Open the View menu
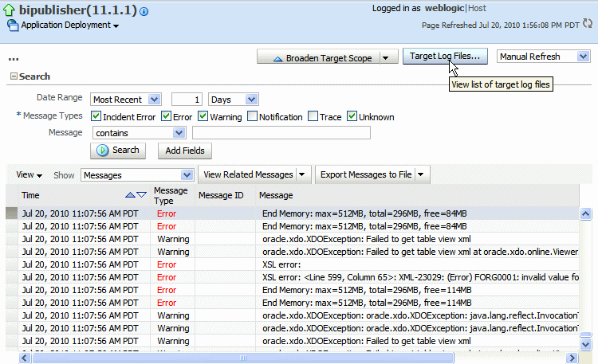 tap(29, 175)
